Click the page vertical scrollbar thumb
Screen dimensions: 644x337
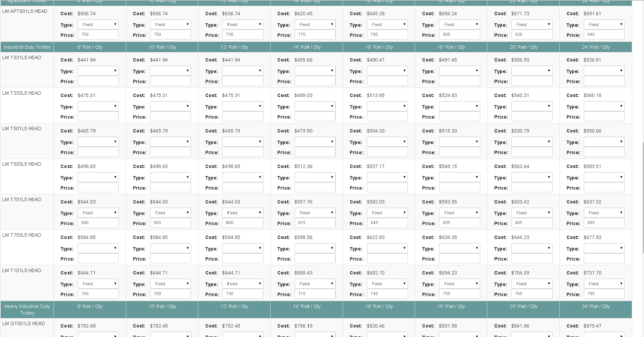(643, 197)
